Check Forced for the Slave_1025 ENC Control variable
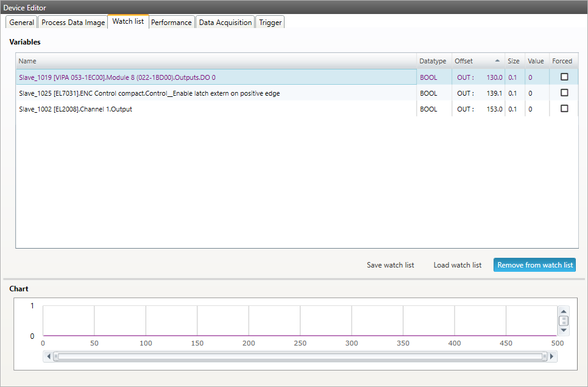The height and width of the screenshot is (387, 588). [564, 93]
